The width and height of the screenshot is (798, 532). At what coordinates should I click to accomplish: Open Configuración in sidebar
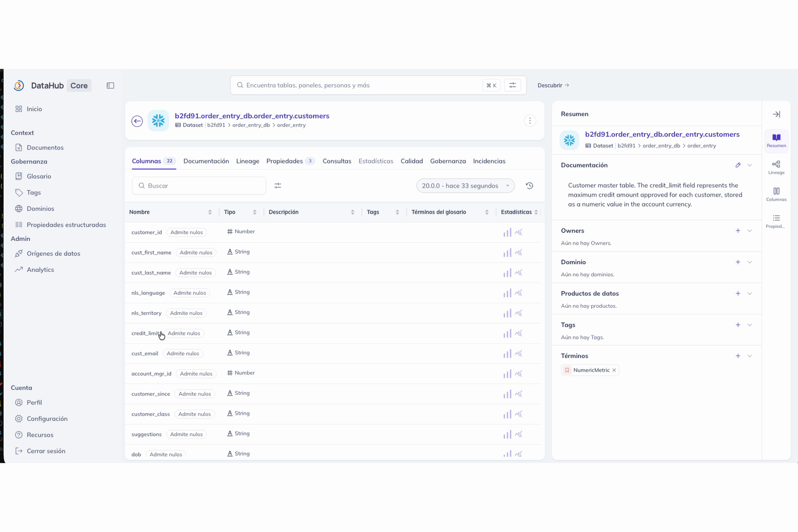click(47, 419)
